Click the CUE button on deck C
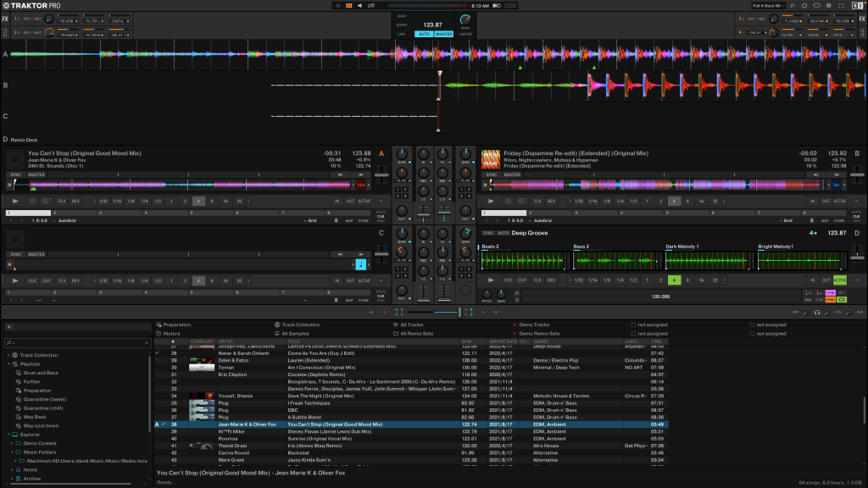Viewport: 868px width, 488px height. 33,281
